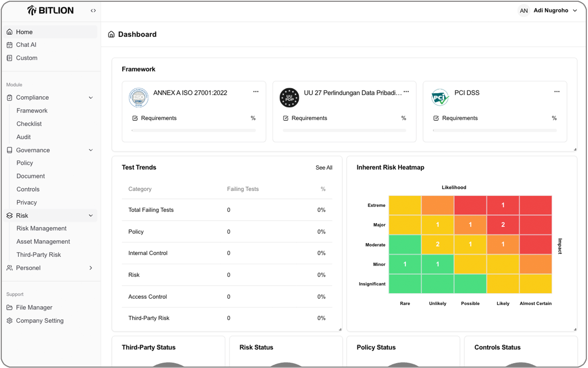Click the PCI DSS logo icon
The width and height of the screenshot is (588, 368).
[440, 98]
